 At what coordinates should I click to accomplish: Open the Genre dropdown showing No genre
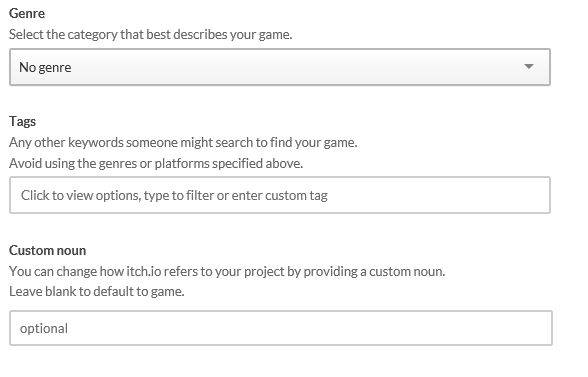point(280,67)
